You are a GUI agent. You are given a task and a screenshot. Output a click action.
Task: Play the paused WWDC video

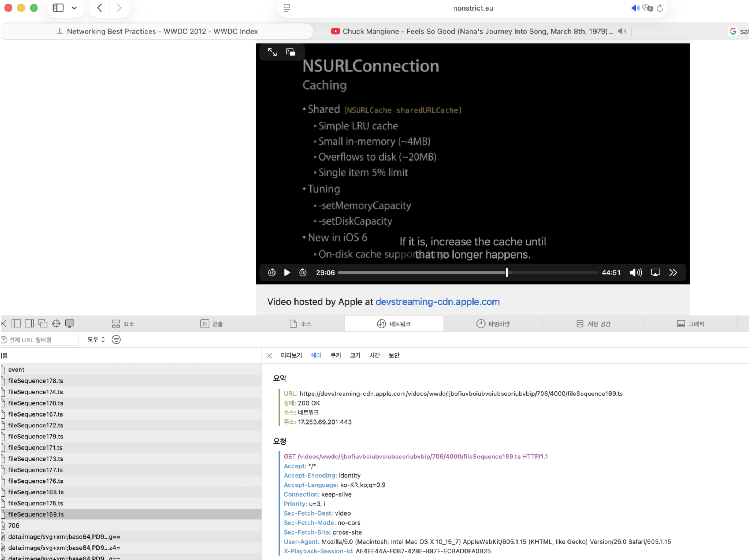click(x=287, y=272)
